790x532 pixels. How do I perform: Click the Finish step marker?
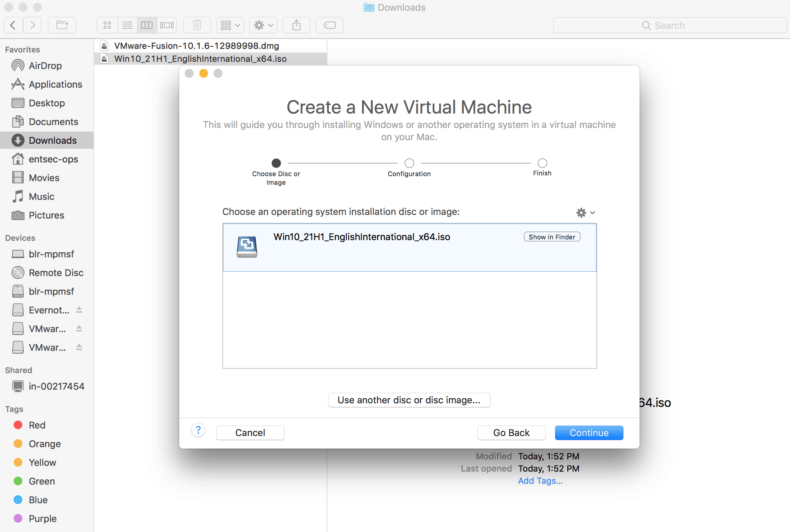coord(542,163)
